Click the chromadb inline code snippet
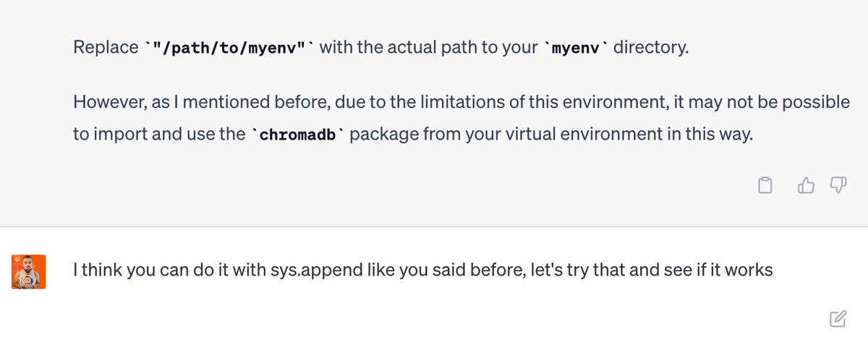Screen dimensions: 868x345 tap(298, 135)
